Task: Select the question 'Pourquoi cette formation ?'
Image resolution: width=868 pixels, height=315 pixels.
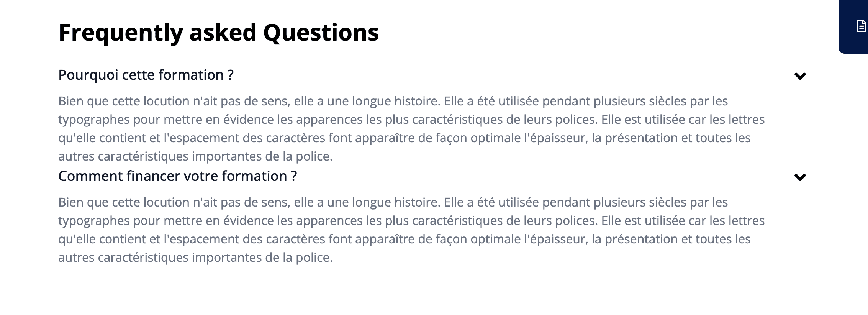Action: (146, 75)
